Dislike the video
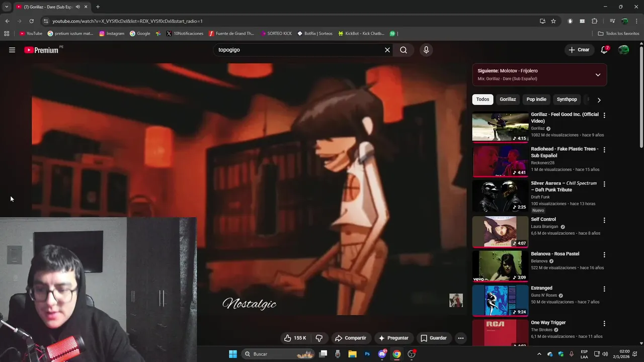Viewport: 644px width, 362px height. [319, 338]
